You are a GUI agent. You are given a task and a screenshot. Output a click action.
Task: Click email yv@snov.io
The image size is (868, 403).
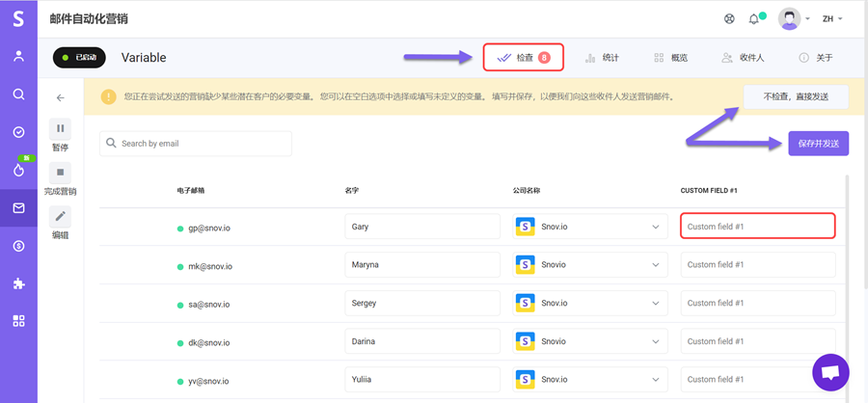[208, 381]
